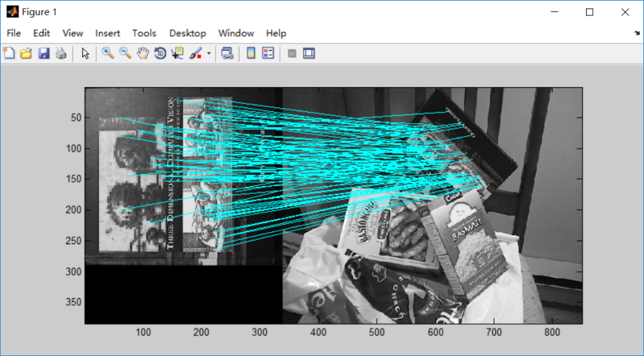Screen dimensions: 644x356
Task: Insert a Legend from the toolbar
Action: click(x=268, y=53)
